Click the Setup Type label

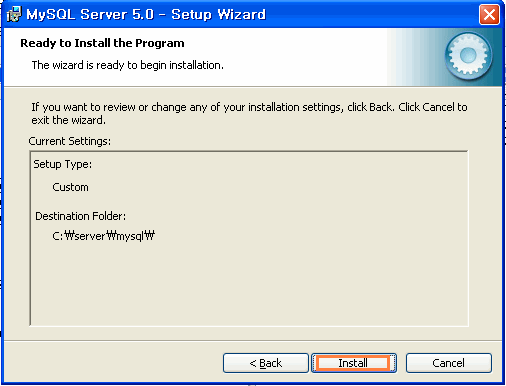[63, 164]
